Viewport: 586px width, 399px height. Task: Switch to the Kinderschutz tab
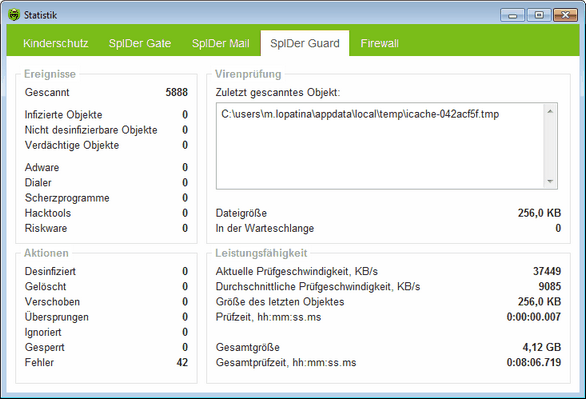pyautogui.click(x=56, y=43)
